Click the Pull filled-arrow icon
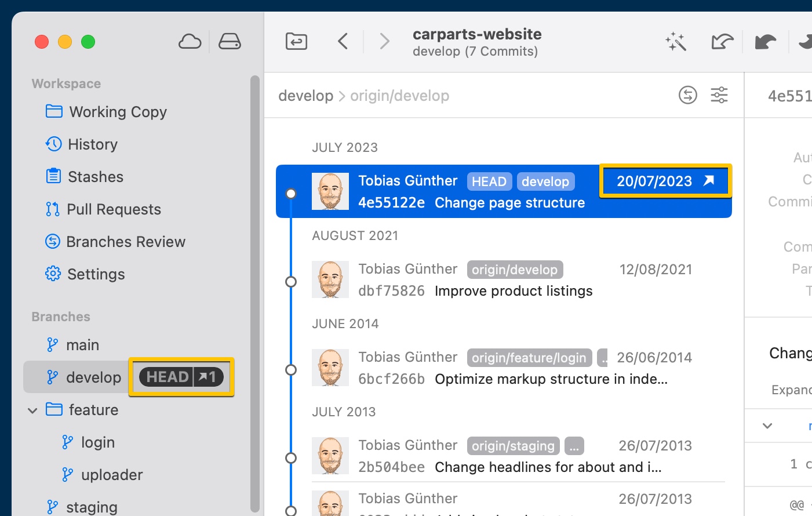Viewport: 812px width, 516px height. tap(765, 41)
